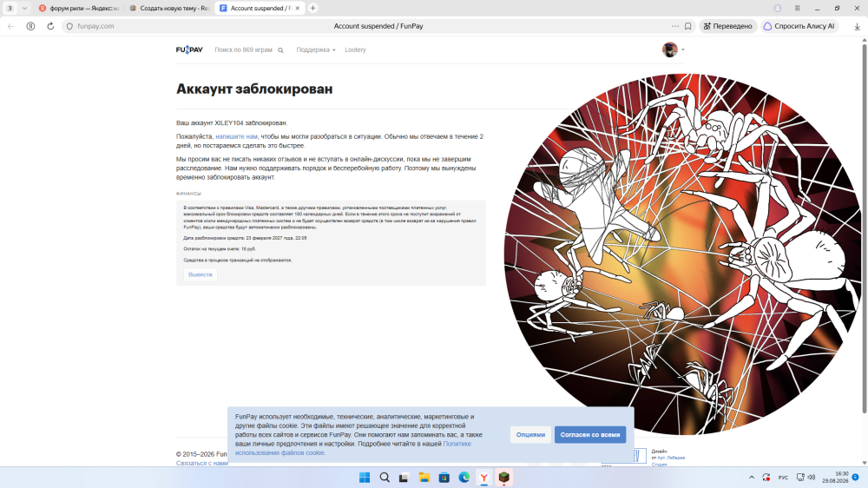Image resolution: width=868 pixels, height=488 pixels.
Task: Open the Lootery menu item
Action: (x=355, y=49)
